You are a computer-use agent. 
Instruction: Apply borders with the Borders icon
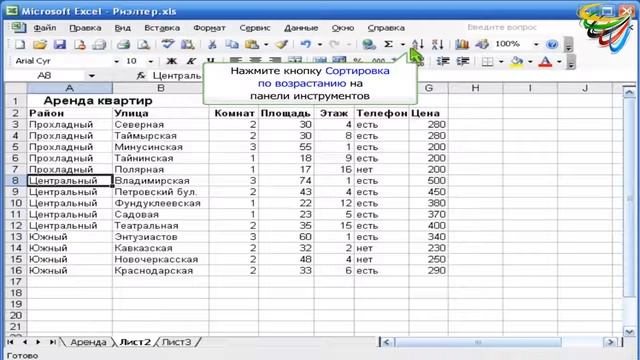(487, 61)
